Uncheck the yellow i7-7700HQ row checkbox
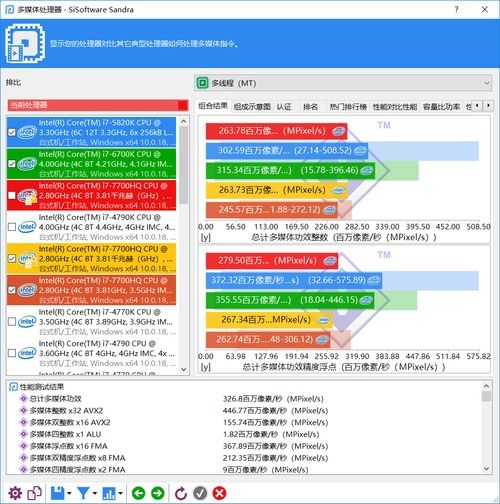This screenshot has height=504, width=500. click(x=12, y=258)
